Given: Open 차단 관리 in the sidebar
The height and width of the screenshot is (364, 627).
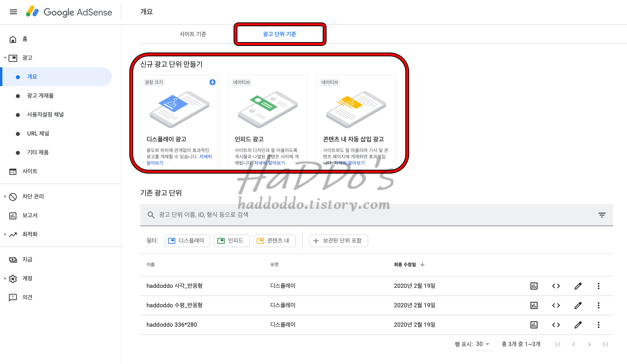Looking at the screenshot, I should point(27,196).
